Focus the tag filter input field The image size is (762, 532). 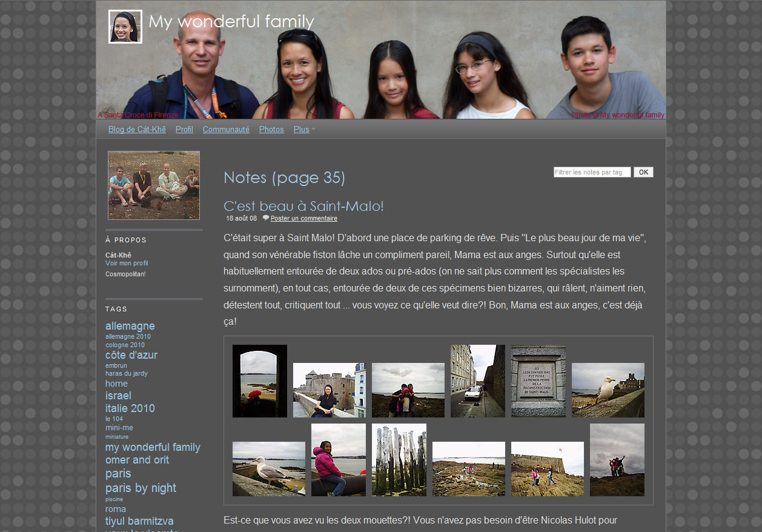coord(592,172)
